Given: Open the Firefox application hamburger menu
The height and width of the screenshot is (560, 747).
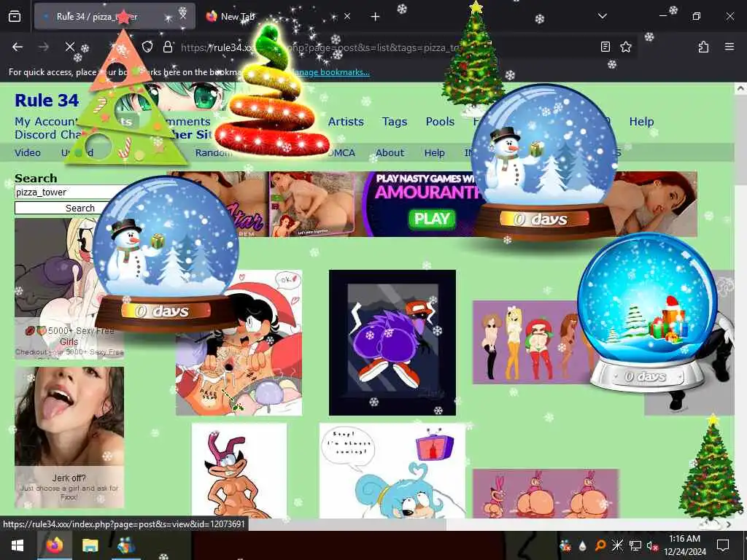Looking at the screenshot, I should click(x=729, y=47).
